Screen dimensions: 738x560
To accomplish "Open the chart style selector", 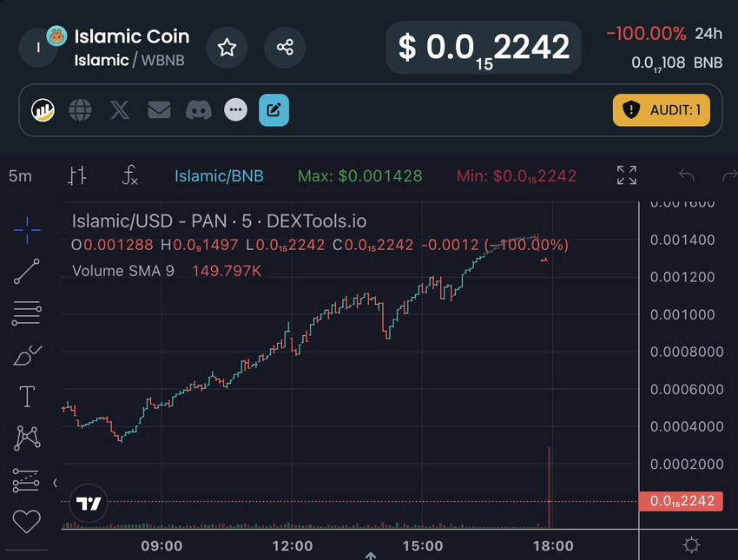I will click(76, 175).
